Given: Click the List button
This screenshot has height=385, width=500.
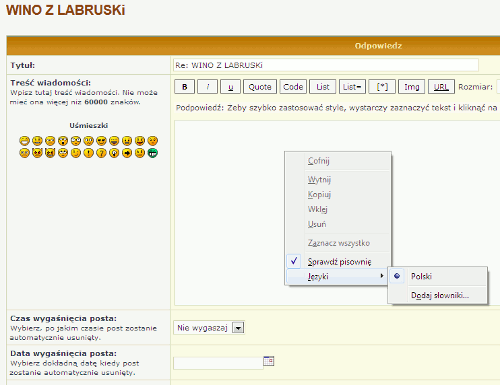Looking at the screenshot, I should (323, 87).
